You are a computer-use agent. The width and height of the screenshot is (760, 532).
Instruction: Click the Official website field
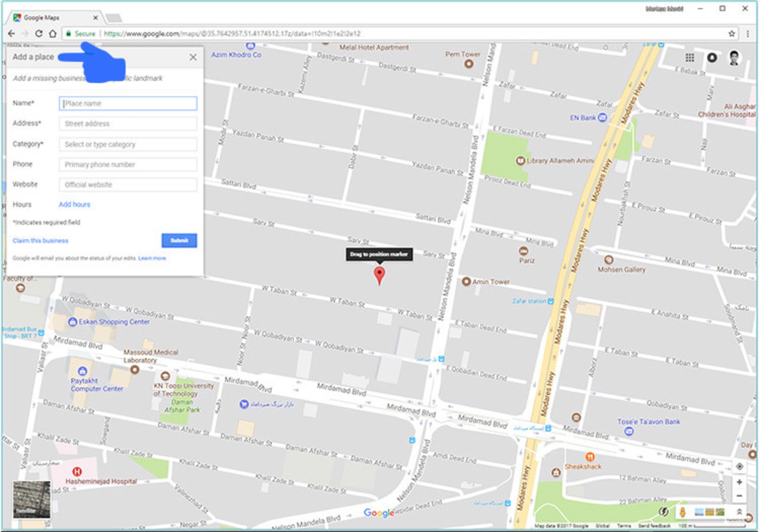coord(128,184)
